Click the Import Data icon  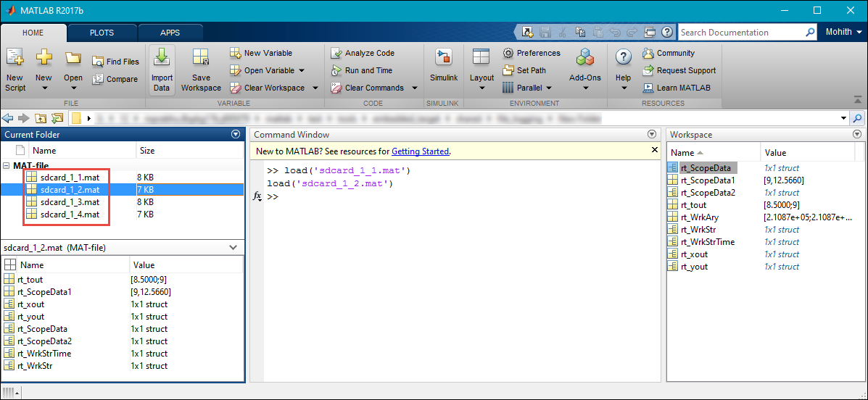pyautogui.click(x=162, y=58)
